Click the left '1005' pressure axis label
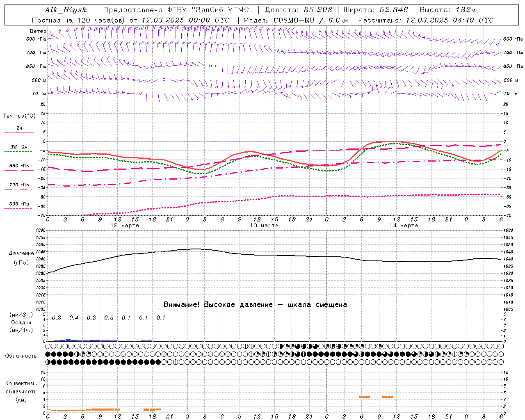 40,309
